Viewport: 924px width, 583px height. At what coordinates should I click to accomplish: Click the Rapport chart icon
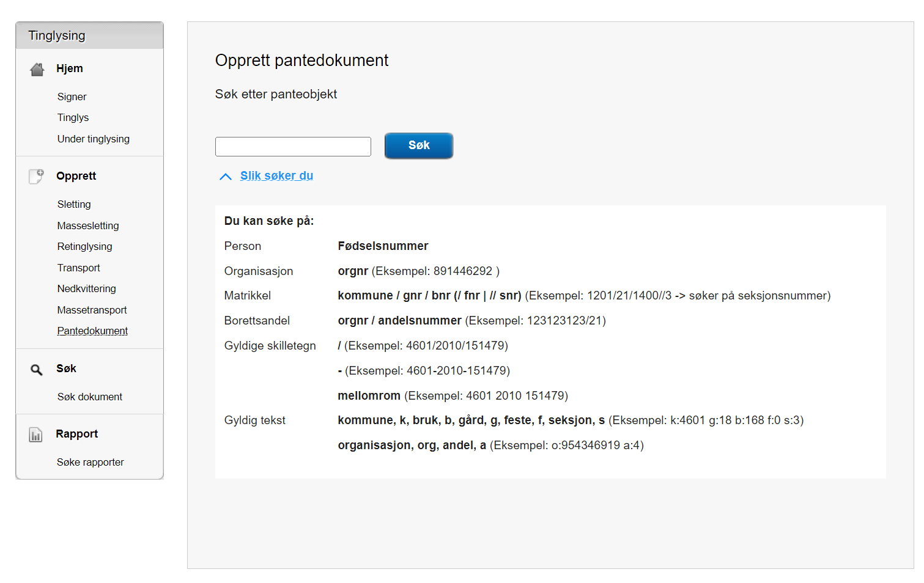[x=36, y=435]
